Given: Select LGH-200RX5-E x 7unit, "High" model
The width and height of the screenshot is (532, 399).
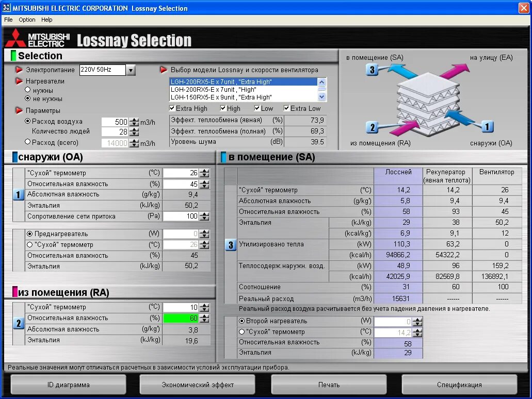Looking at the screenshot, I should click(x=243, y=90).
